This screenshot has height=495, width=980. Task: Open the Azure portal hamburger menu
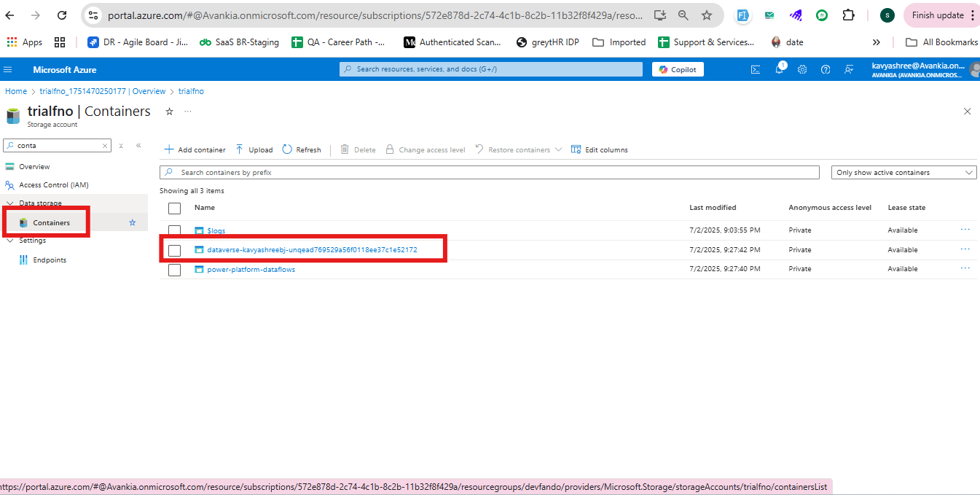coord(8,69)
